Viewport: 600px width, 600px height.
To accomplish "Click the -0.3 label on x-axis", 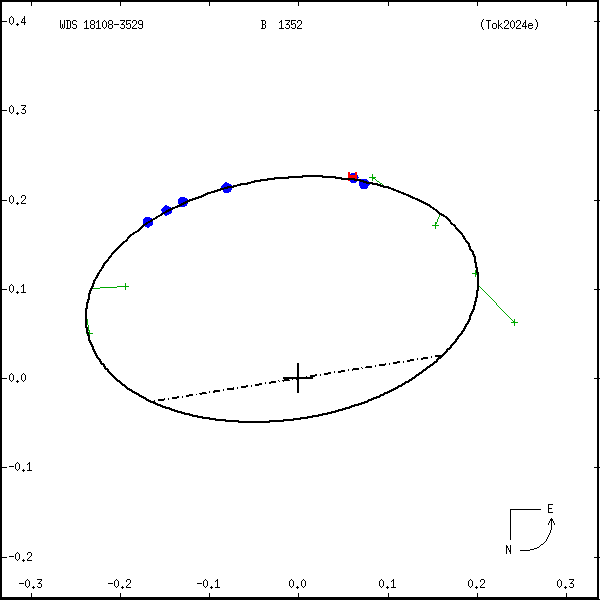I will point(30,583).
